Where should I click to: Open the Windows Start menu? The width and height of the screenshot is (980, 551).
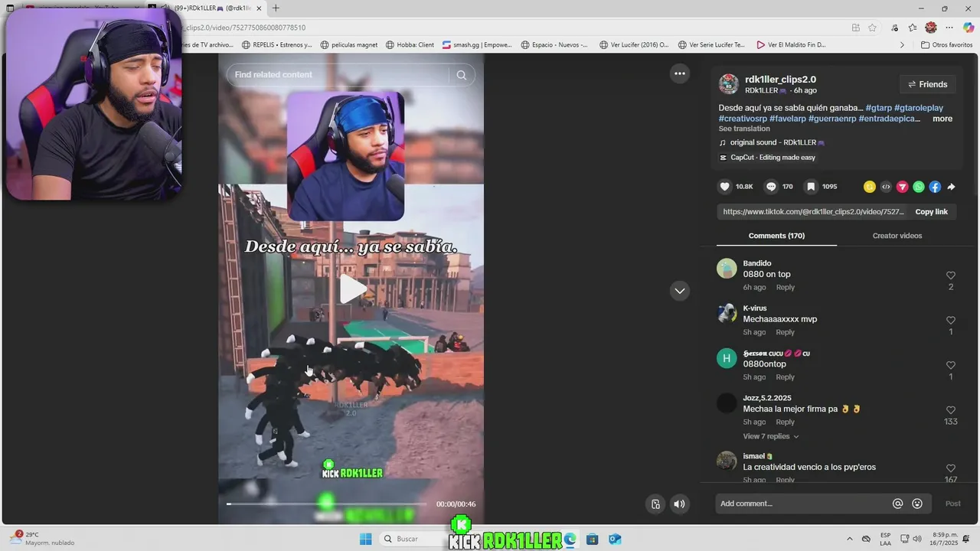[365, 539]
